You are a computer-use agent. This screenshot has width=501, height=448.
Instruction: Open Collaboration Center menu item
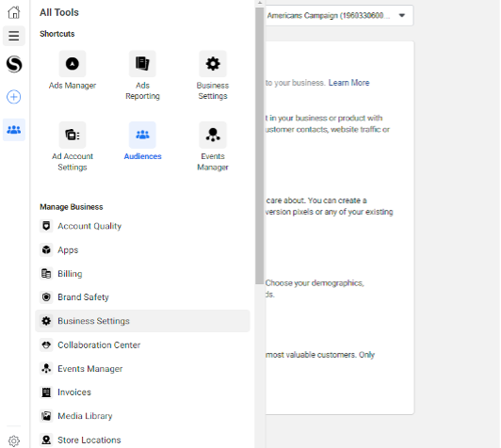pos(142,344)
